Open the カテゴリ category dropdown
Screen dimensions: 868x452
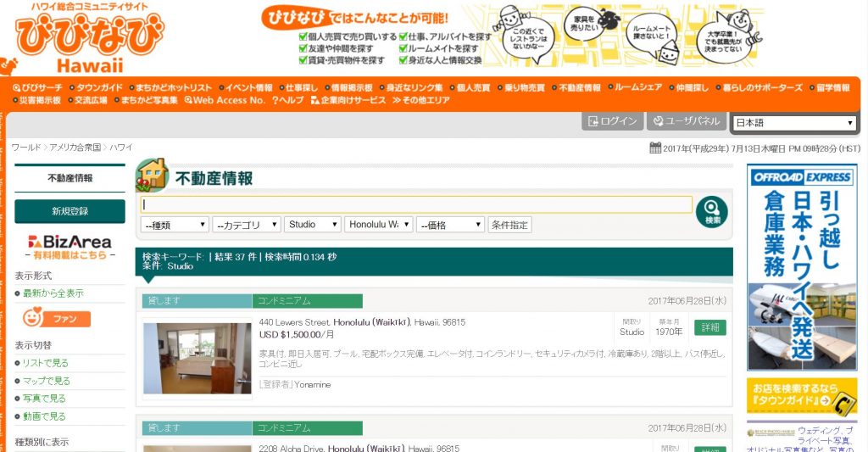pyautogui.click(x=247, y=225)
